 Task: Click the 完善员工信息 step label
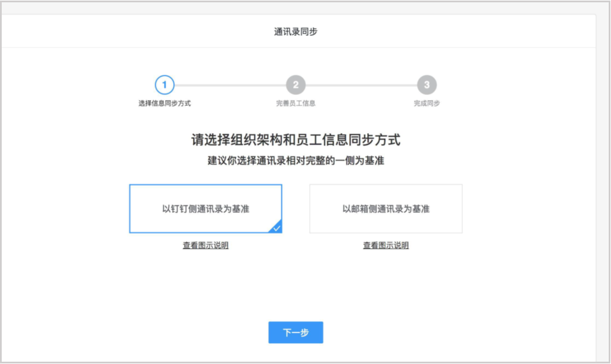295,104
